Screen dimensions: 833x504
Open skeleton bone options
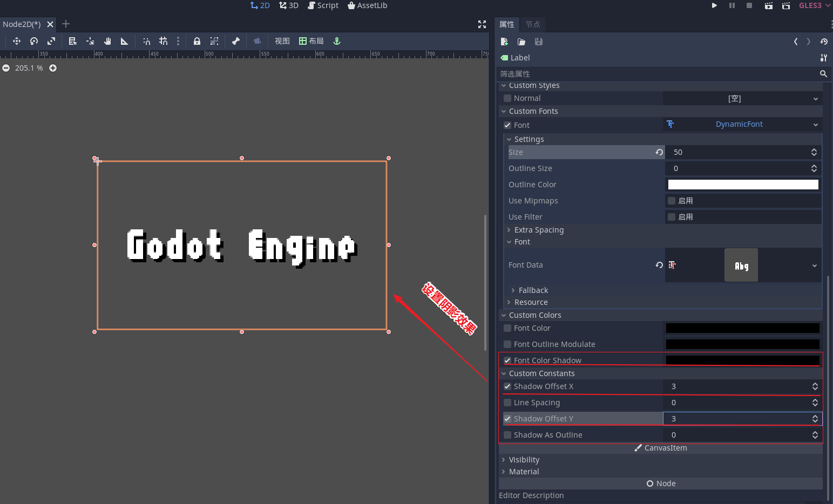click(236, 41)
